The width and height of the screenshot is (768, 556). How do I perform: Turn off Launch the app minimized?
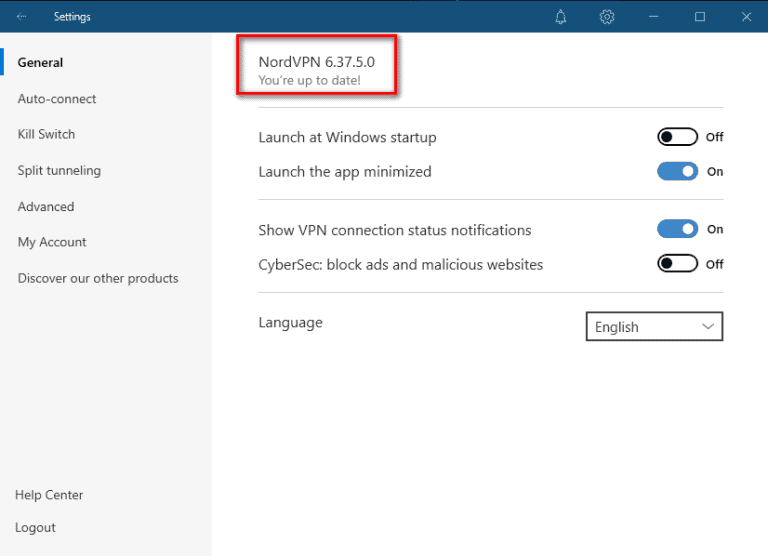(677, 172)
